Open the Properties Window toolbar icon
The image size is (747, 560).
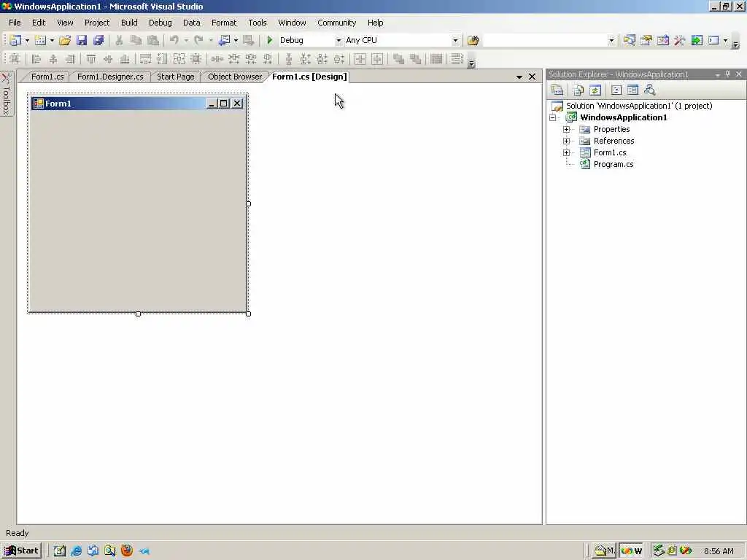coord(646,41)
